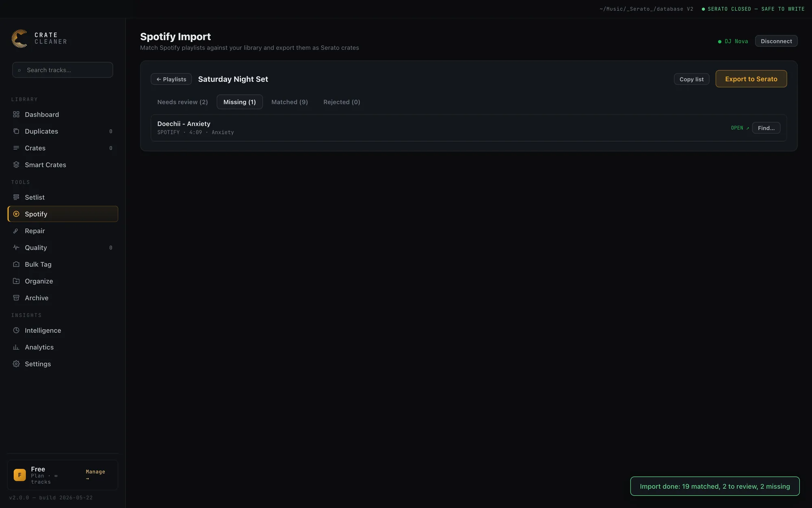Viewport: 812px width, 508px height.
Task: Open the Dashboard page
Action: tap(63, 115)
